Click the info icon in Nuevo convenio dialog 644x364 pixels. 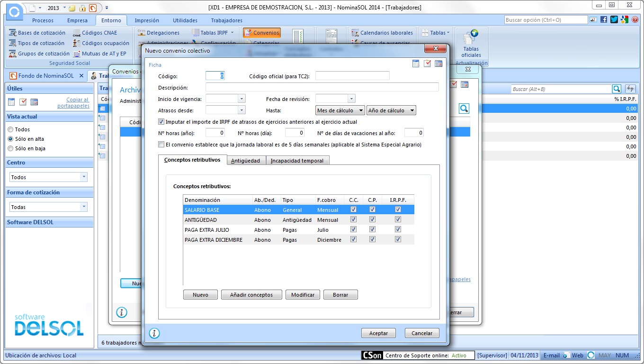pos(155,333)
